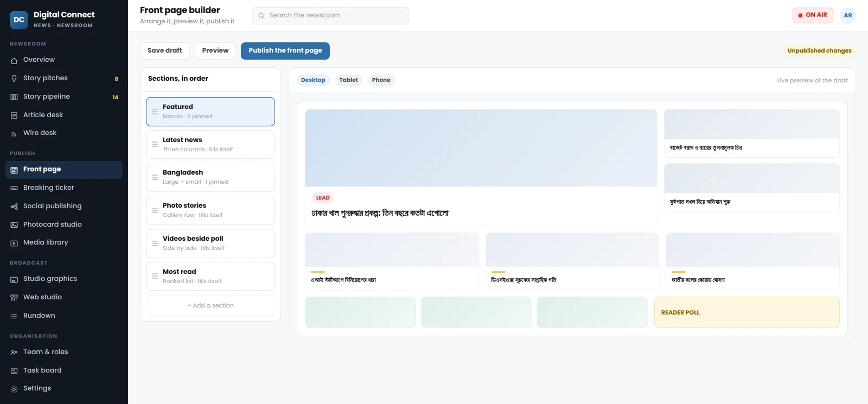This screenshot has width=868, height=404.
Task: Open Social publishing
Action: pos(64,206)
